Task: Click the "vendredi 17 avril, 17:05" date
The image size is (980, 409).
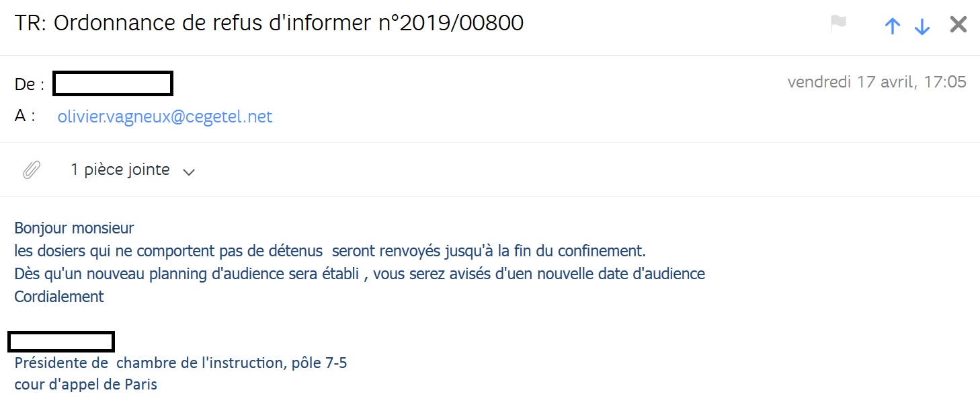Action: pos(876,82)
